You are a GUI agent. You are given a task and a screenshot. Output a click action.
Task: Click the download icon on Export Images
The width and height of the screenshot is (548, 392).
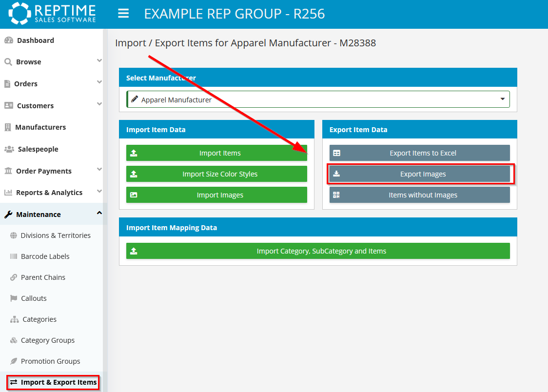pos(336,174)
